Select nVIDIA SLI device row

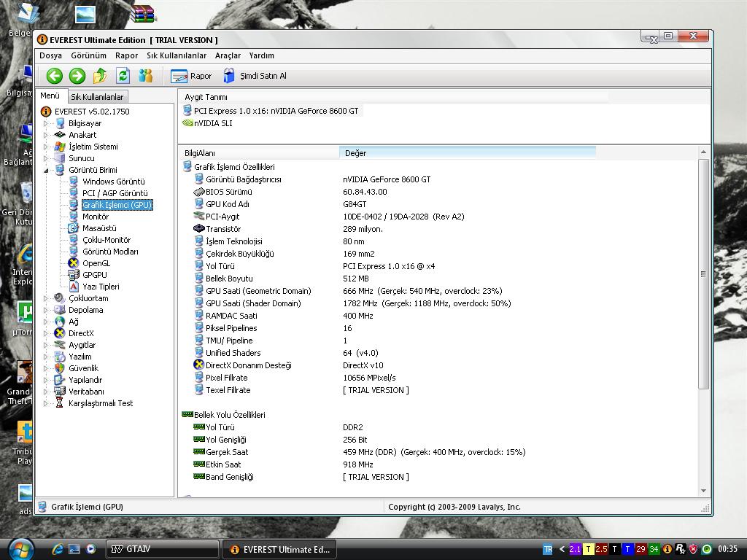pos(208,123)
